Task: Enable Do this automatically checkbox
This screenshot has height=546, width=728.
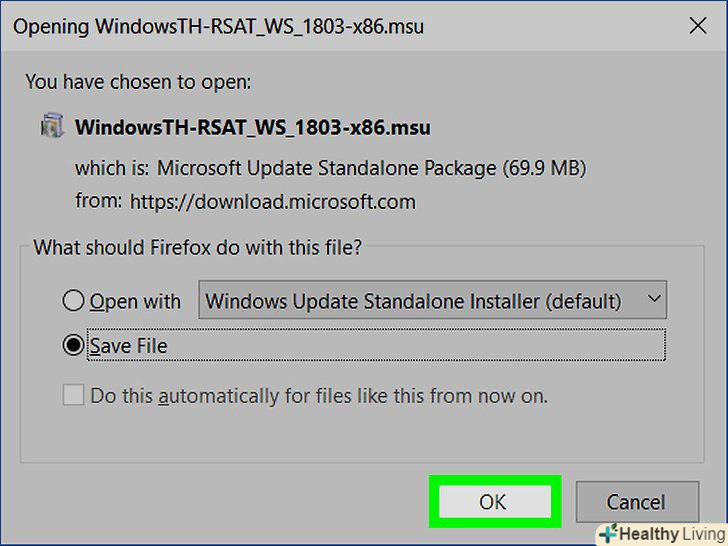Action: coord(73,396)
